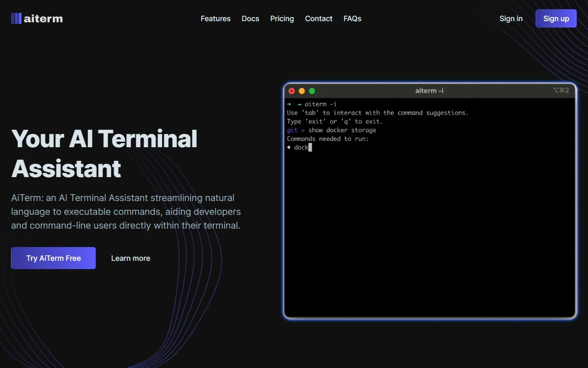Click the '~ aiterm -i' command line
This screenshot has width=588, height=368.
pos(312,104)
